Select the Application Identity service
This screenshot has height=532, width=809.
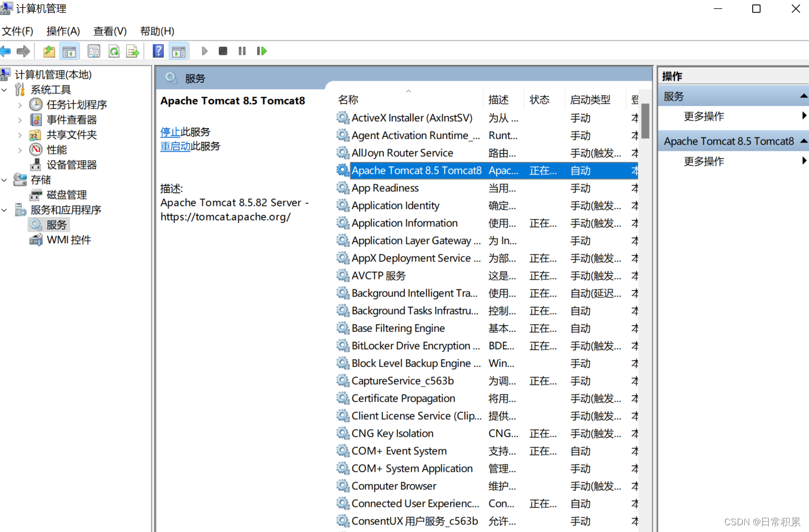coord(487,206)
